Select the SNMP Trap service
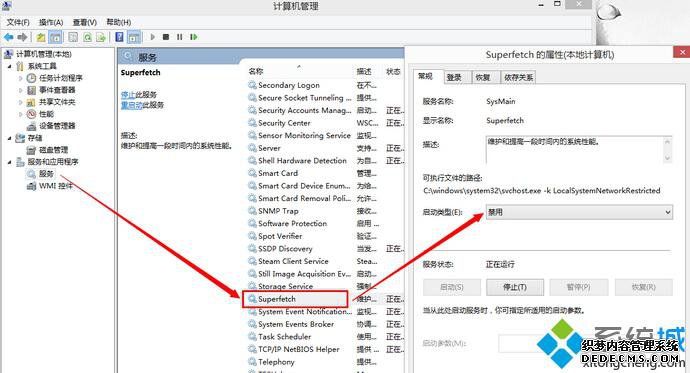 (x=278, y=211)
